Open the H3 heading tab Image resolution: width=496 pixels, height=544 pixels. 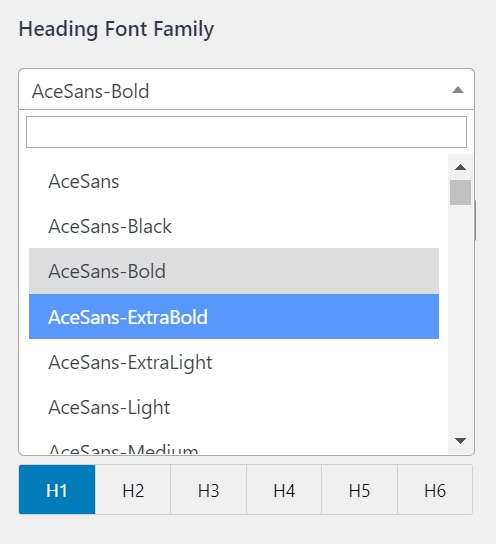click(208, 490)
